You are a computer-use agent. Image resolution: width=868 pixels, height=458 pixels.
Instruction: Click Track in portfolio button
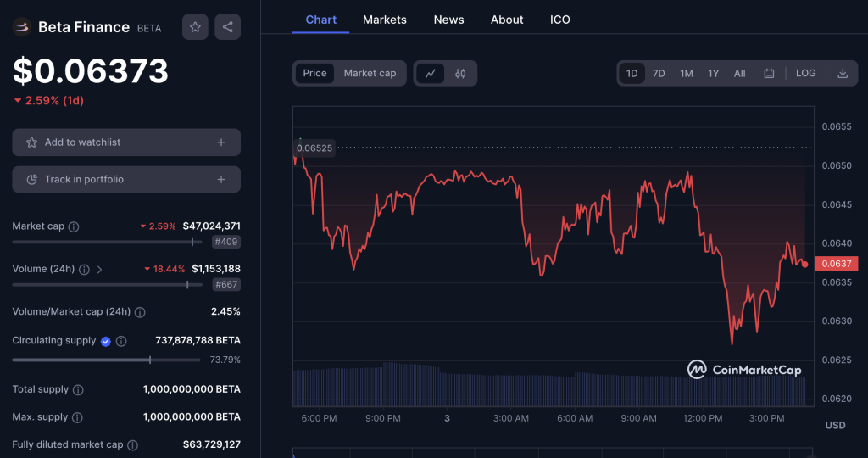pos(126,180)
